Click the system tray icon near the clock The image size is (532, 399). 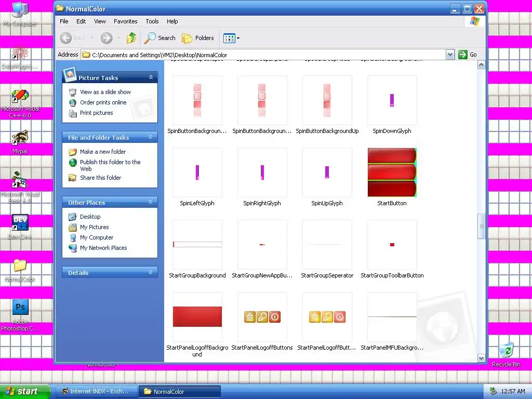tap(494, 392)
